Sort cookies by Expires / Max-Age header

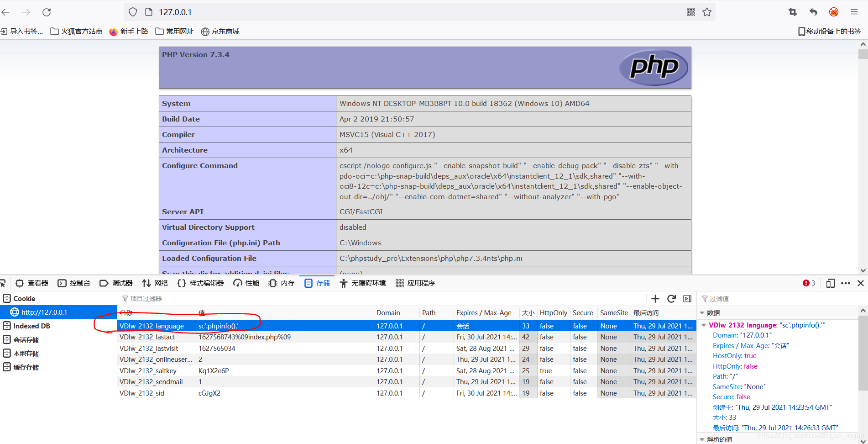(486, 313)
